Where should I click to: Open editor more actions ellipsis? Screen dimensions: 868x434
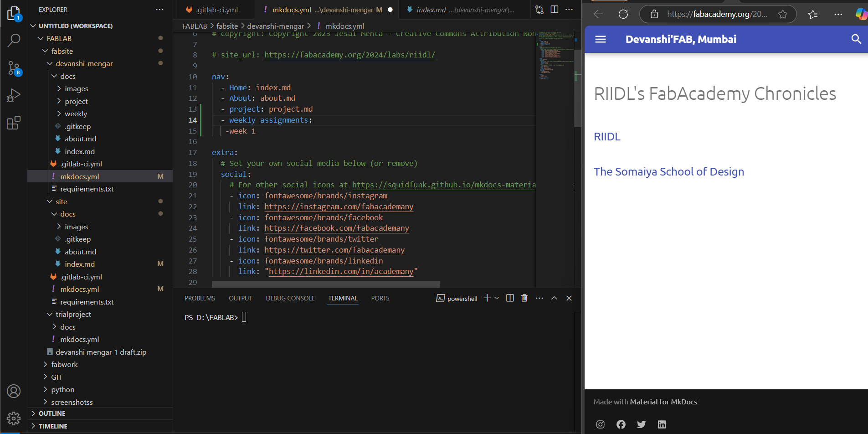click(569, 10)
